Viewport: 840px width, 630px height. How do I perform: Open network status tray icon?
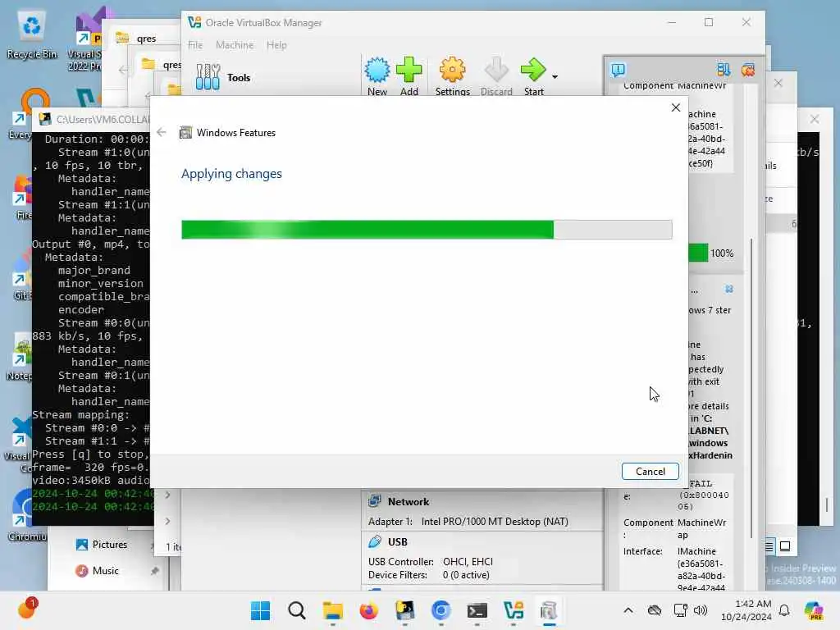click(x=680, y=610)
